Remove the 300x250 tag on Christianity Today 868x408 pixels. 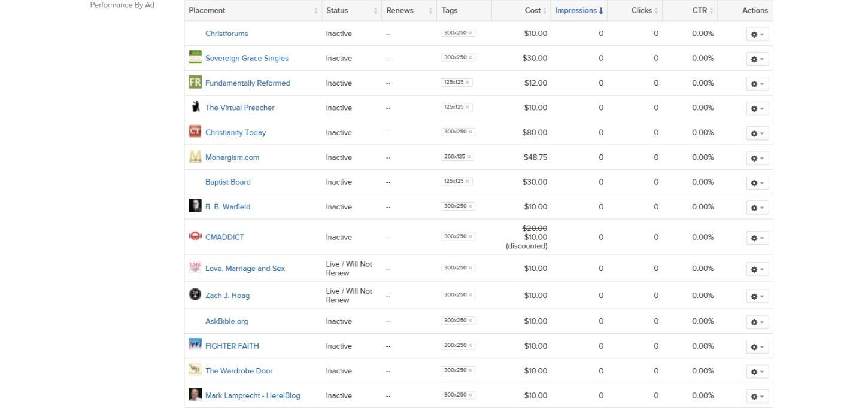471,132
